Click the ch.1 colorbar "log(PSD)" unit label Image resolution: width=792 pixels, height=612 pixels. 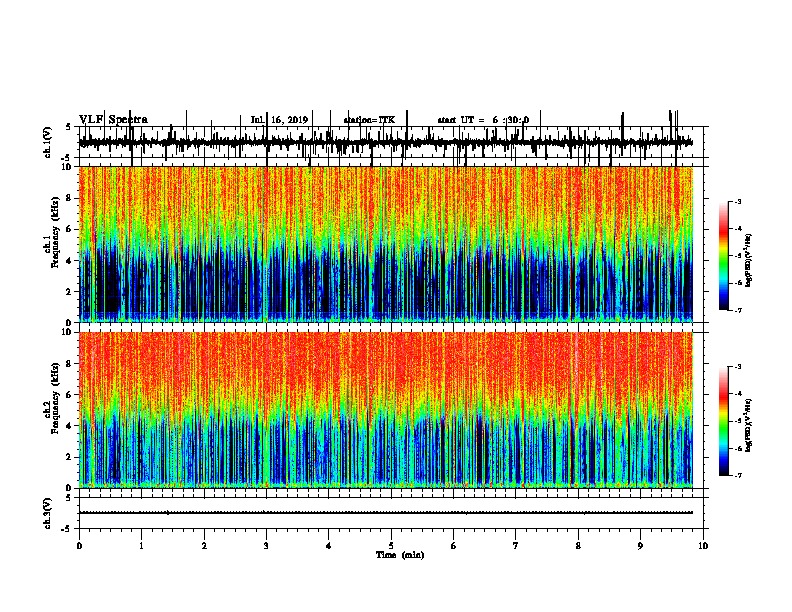click(x=748, y=261)
